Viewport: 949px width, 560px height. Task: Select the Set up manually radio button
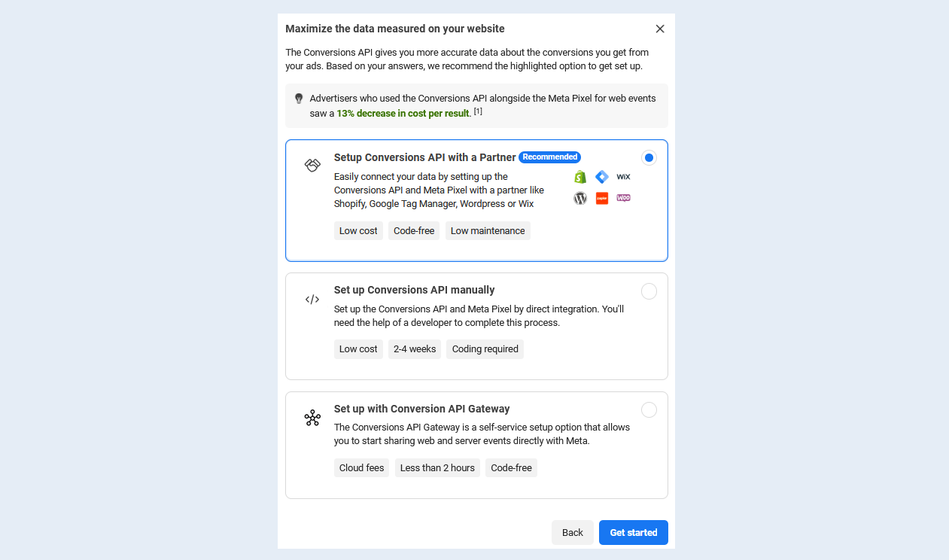[x=649, y=291]
